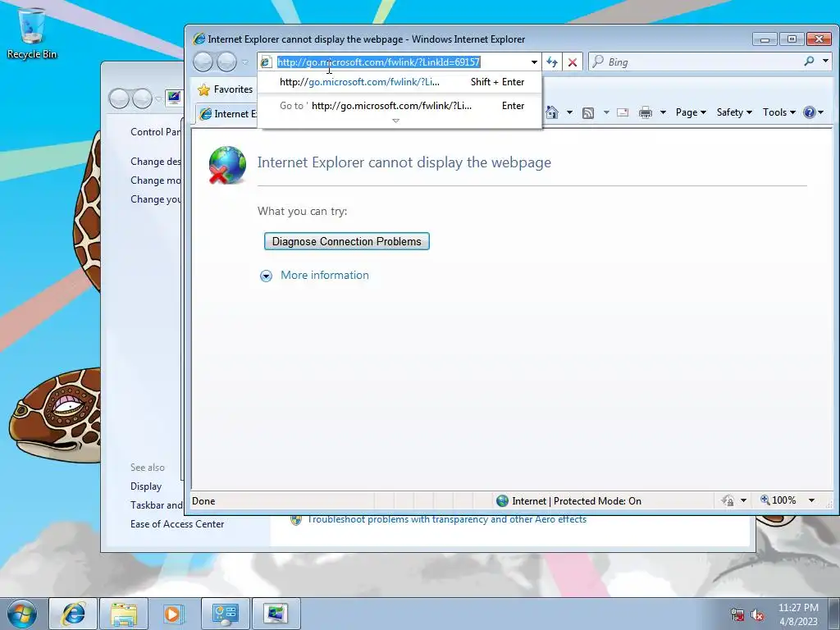Image resolution: width=840 pixels, height=630 pixels.
Task: Click the search magnifier icon
Action: [809, 62]
